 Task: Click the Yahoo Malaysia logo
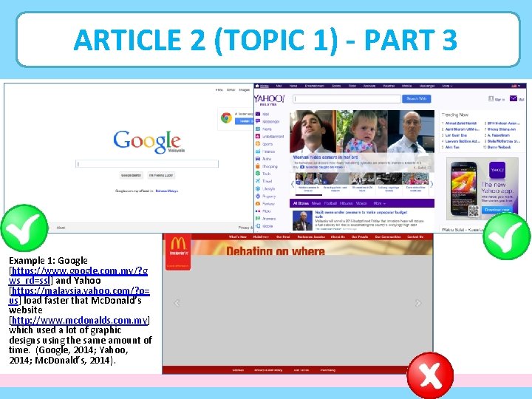click(x=269, y=100)
